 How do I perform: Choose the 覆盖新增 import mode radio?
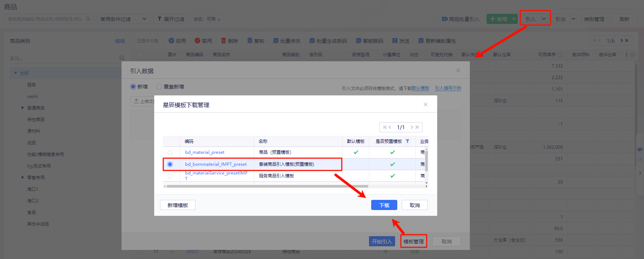click(x=159, y=87)
